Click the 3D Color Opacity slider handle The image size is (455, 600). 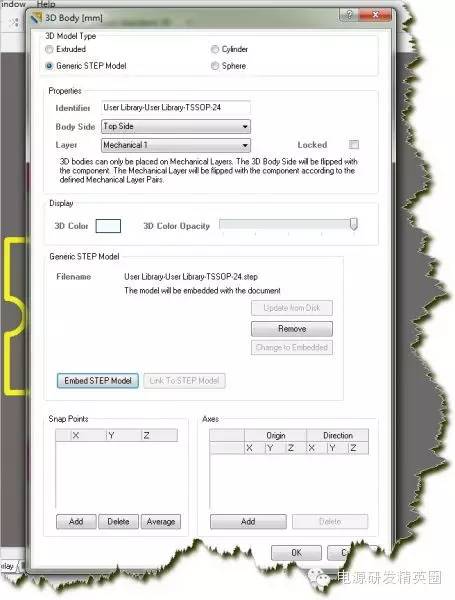click(x=354, y=224)
